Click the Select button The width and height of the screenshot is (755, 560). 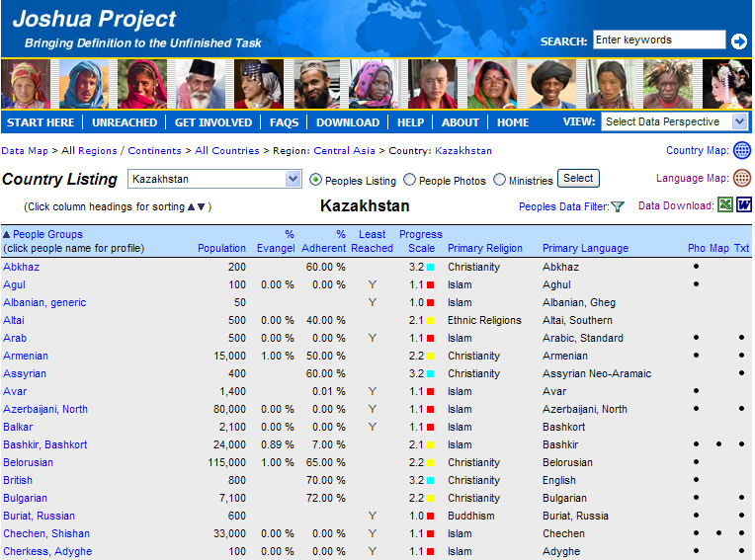(x=578, y=178)
